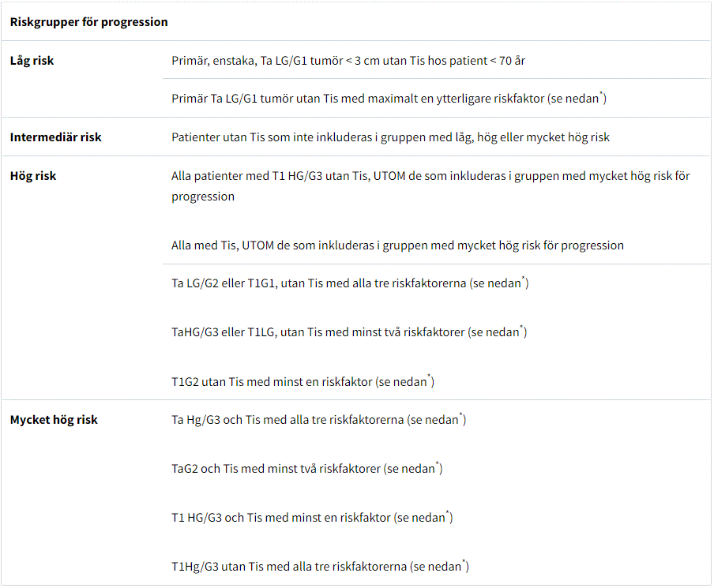Click the 'Primär Ta LG/G1 tumör utan Tis' line
This screenshot has width=714, height=588.
click(387, 99)
